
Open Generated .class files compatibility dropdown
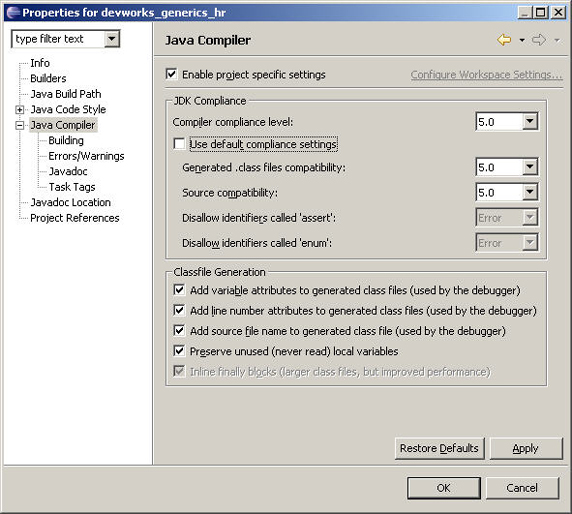pos(530,167)
